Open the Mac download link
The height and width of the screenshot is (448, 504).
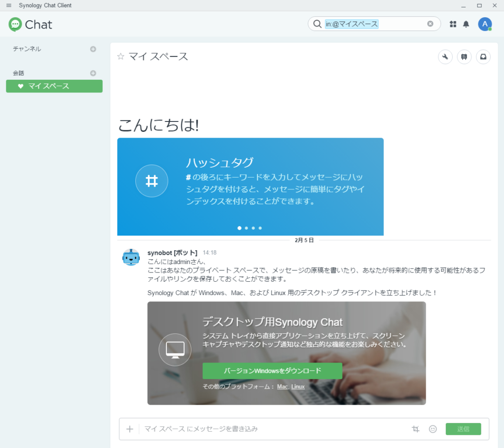[x=283, y=387]
